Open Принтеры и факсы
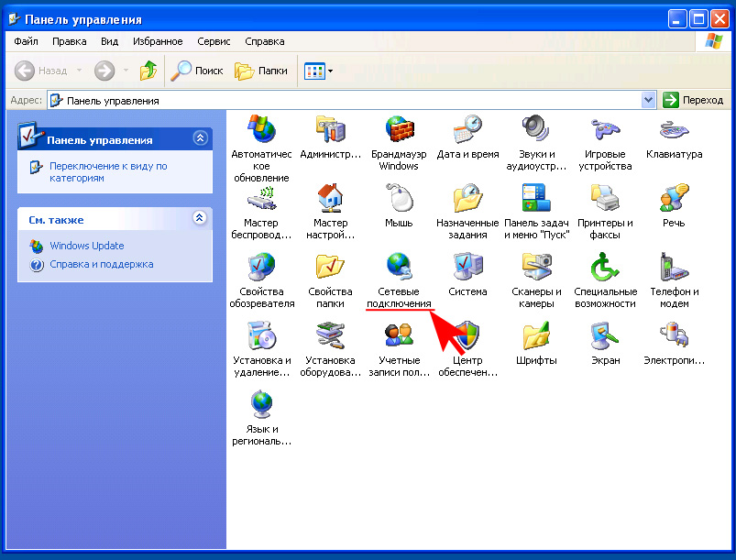 [x=605, y=202]
